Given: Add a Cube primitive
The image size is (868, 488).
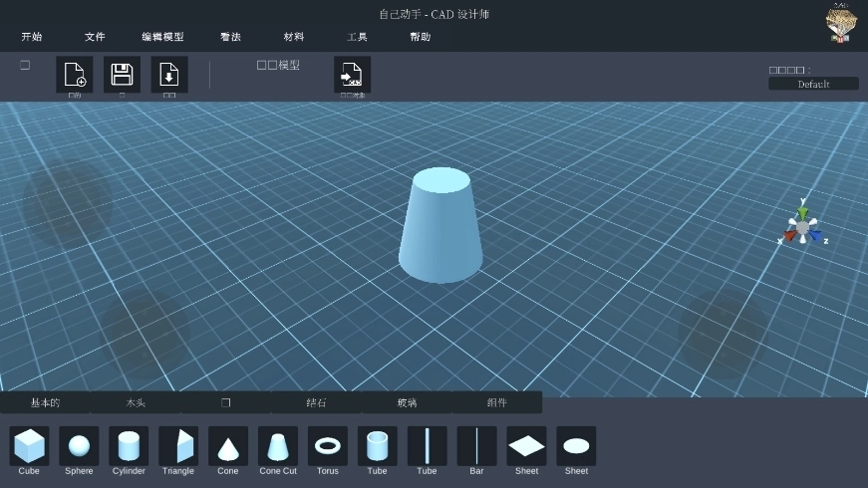Looking at the screenshot, I should tap(29, 446).
